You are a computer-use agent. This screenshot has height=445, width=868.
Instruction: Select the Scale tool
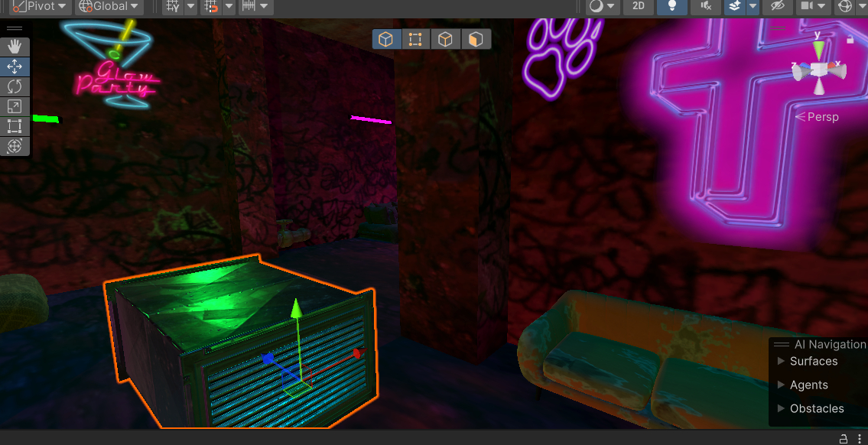[x=15, y=107]
